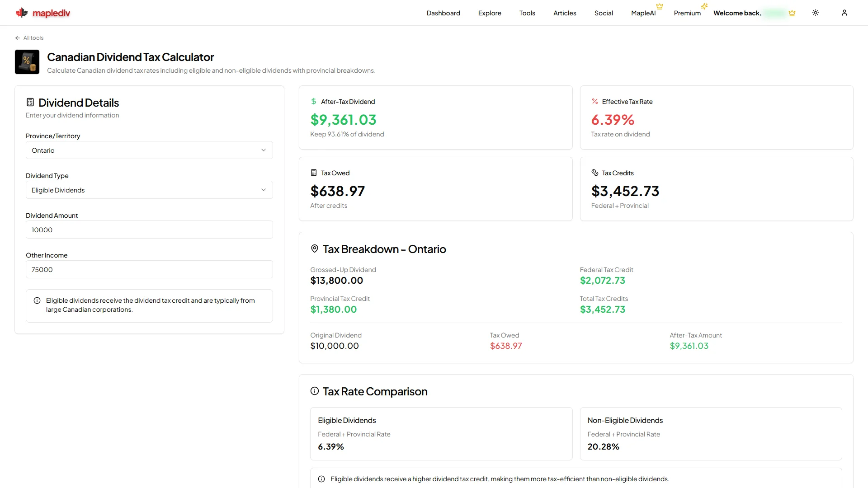This screenshot has width=868, height=488.
Task: Click the Eligible Dividends comparison card
Action: [441, 434]
